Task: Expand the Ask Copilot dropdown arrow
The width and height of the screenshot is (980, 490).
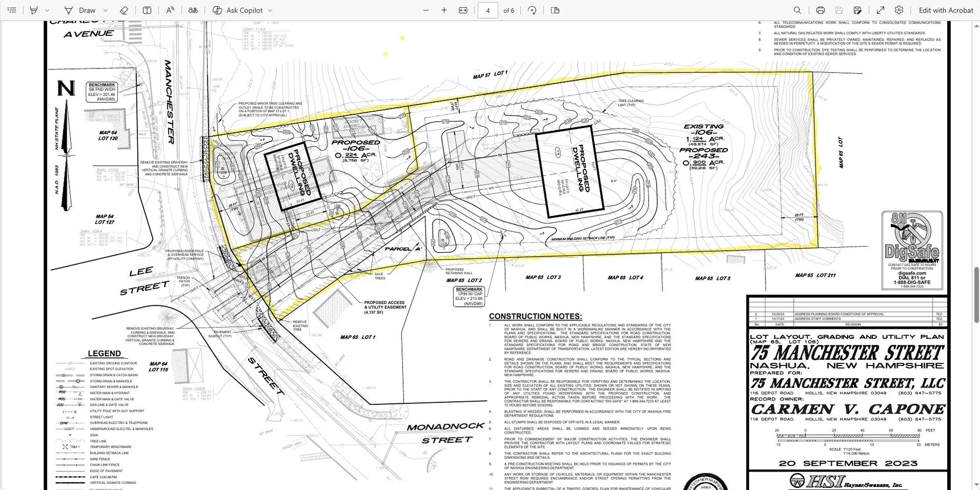Action: [x=270, y=10]
